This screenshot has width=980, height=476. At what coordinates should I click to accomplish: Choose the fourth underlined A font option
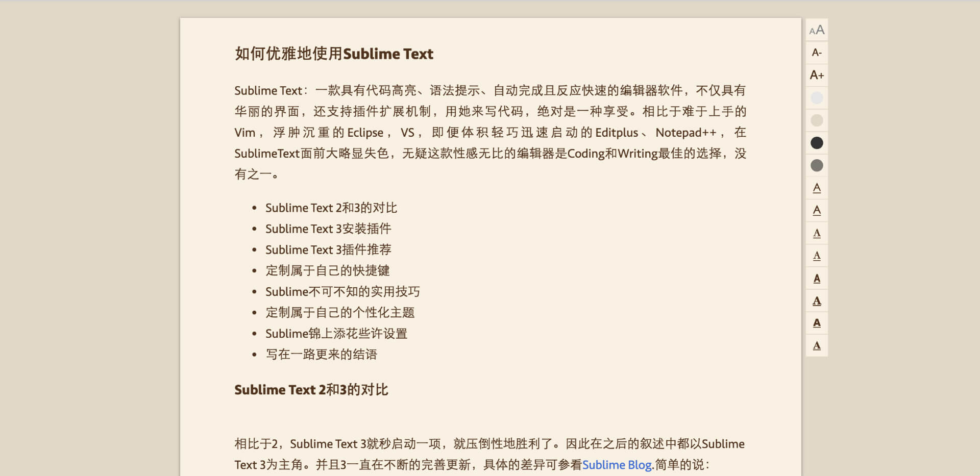click(817, 256)
